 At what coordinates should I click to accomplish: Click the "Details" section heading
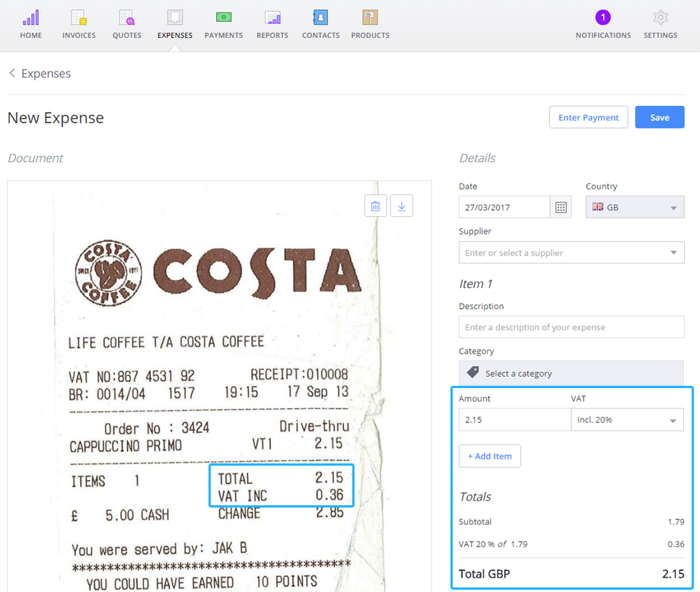(x=477, y=158)
